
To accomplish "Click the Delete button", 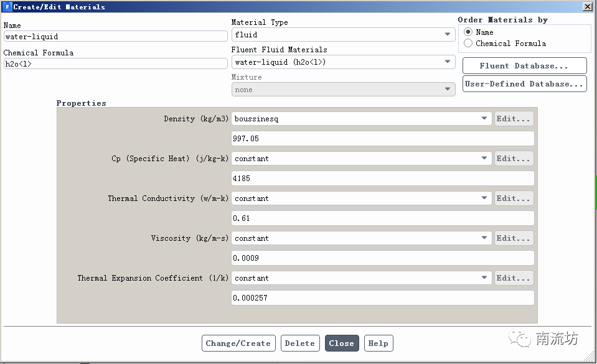I will (x=299, y=343).
